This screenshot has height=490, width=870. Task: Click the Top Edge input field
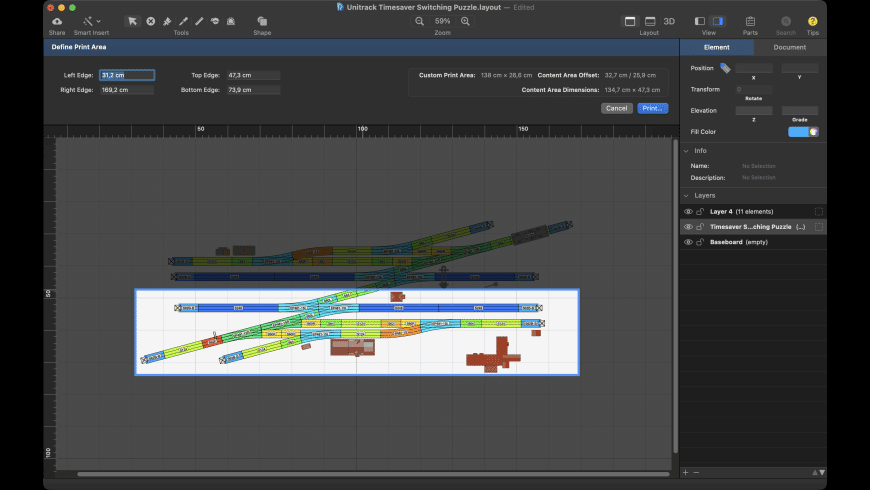(253, 75)
